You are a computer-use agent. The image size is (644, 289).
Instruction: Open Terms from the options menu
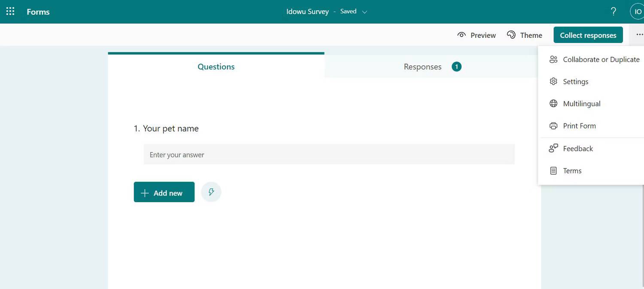[x=572, y=171]
